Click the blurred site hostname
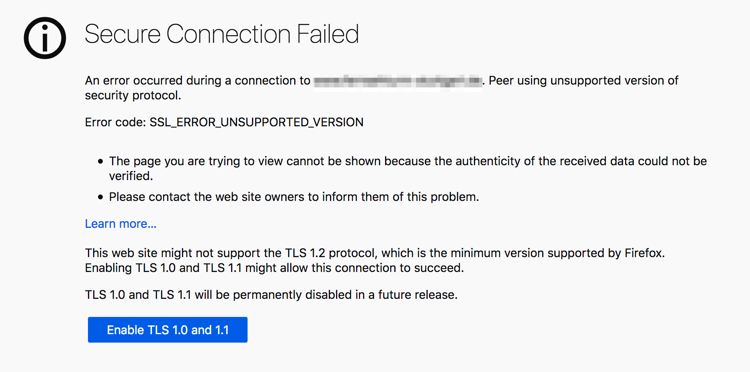The width and height of the screenshot is (750, 372). pyautogui.click(x=397, y=81)
